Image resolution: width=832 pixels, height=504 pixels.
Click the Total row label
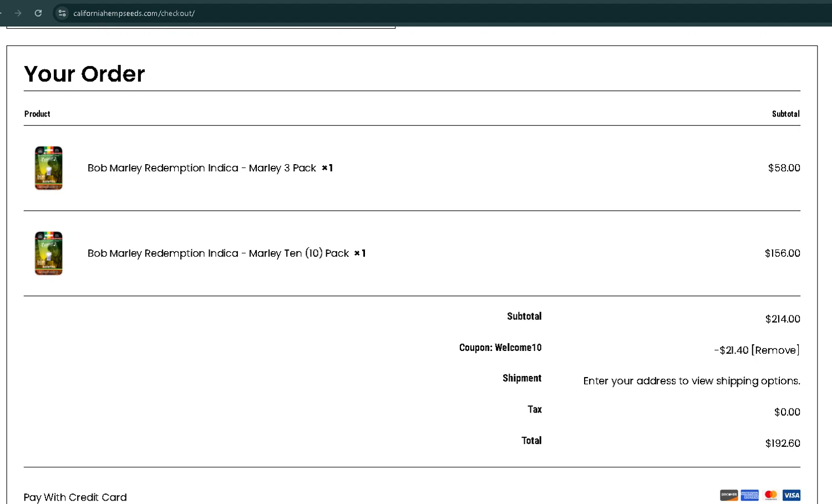tap(531, 440)
